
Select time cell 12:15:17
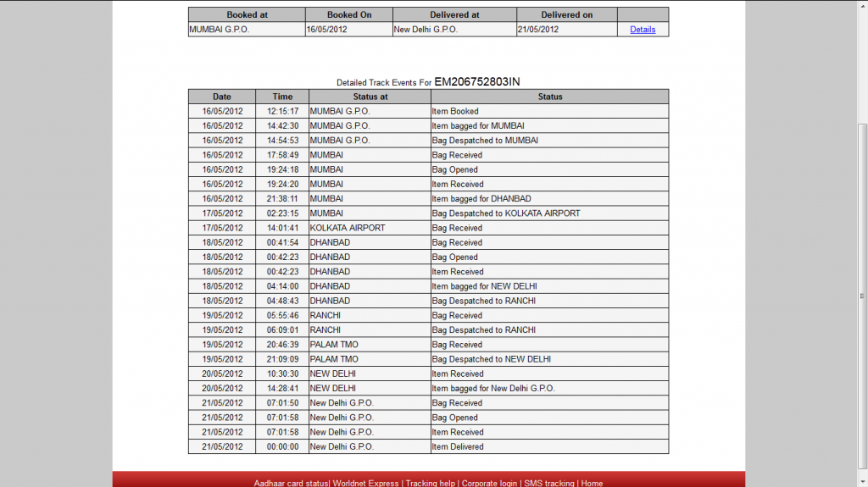point(282,111)
